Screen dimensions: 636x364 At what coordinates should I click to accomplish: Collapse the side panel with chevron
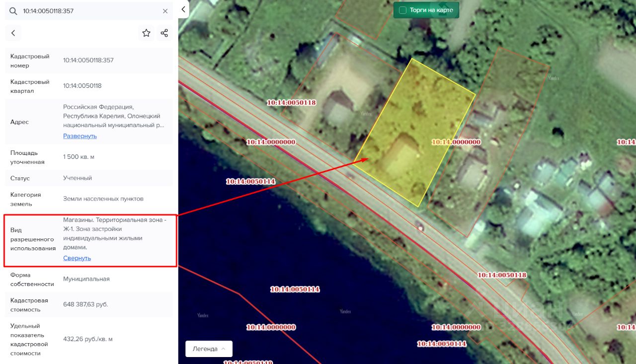pos(183,9)
